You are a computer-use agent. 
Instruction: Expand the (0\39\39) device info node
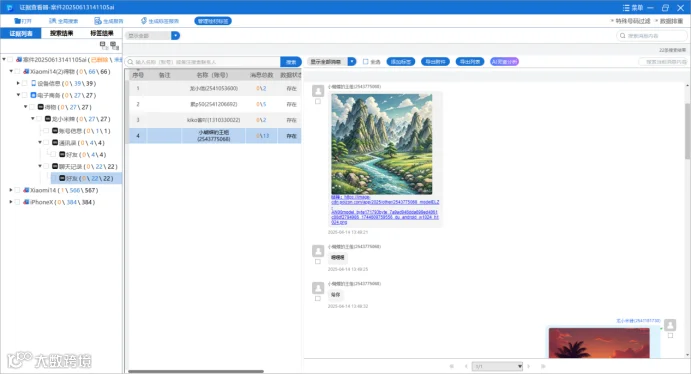click(18, 83)
